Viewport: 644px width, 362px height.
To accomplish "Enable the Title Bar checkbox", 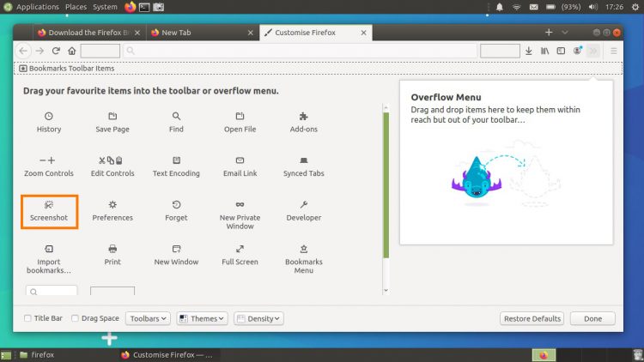I will (27, 318).
